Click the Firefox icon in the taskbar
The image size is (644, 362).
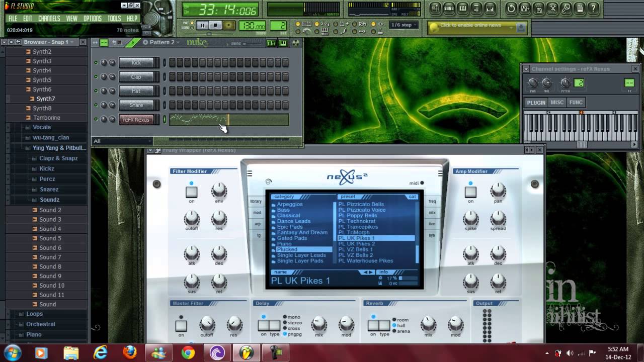coord(130,352)
